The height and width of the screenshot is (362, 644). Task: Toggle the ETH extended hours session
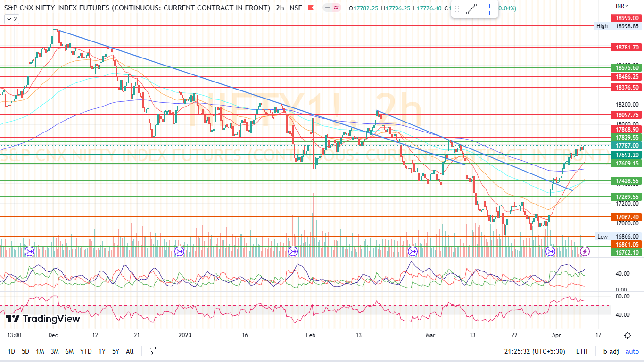click(x=582, y=351)
